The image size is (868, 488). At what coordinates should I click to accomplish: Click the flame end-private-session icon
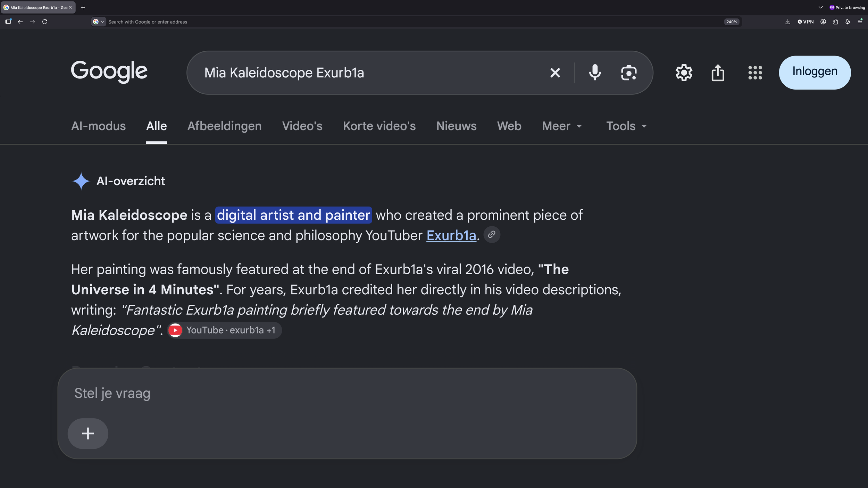pos(848,22)
